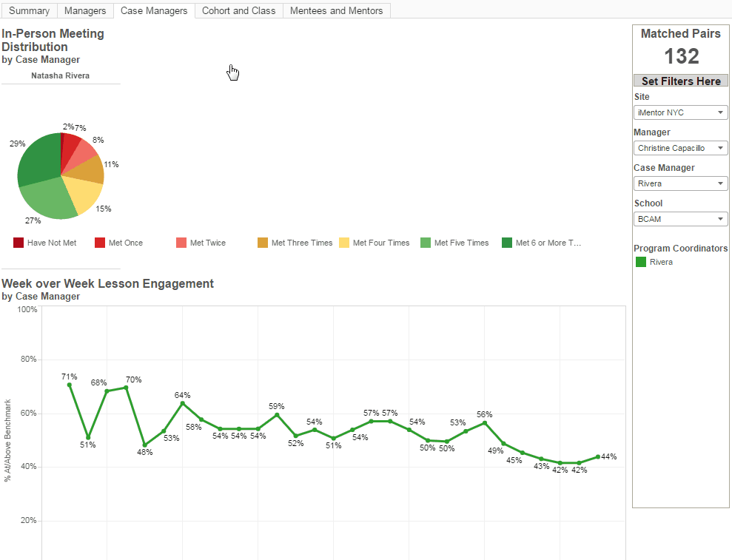Expand the Case Manager dropdown set to Rivera

pyautogui.click(x=681, y=183)
